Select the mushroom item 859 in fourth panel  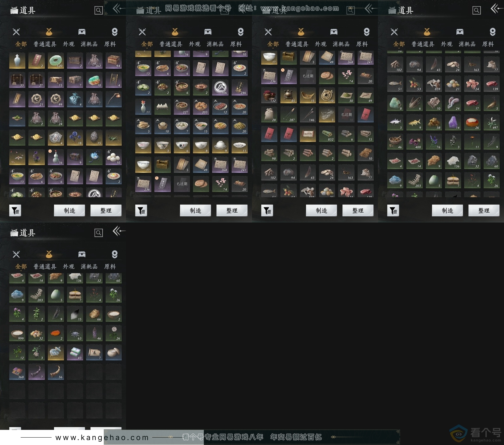pyautogui.click(x=434, y=84)
